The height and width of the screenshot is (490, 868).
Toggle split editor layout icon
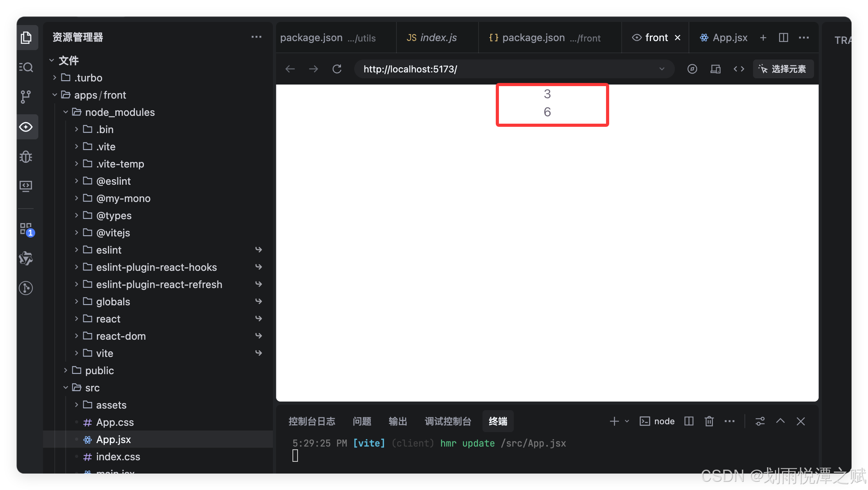coord(784,38)
